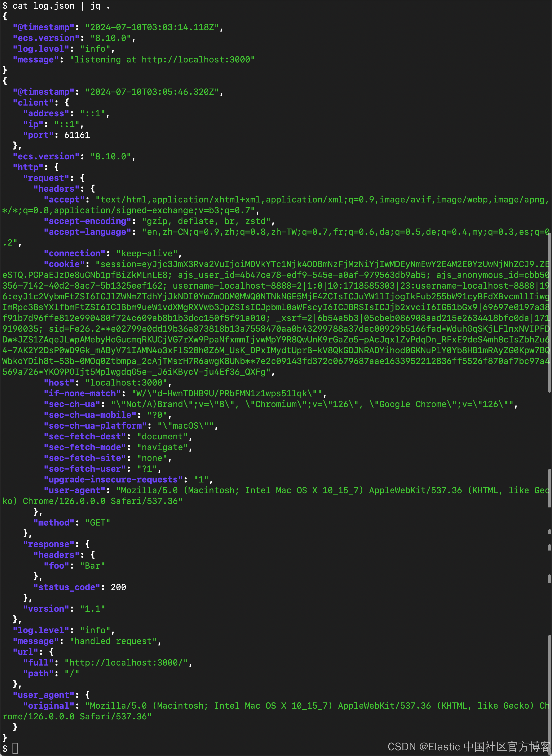Click the first timestamp value "2024-07-10T03:03:14.118Z"

[152, 27]
